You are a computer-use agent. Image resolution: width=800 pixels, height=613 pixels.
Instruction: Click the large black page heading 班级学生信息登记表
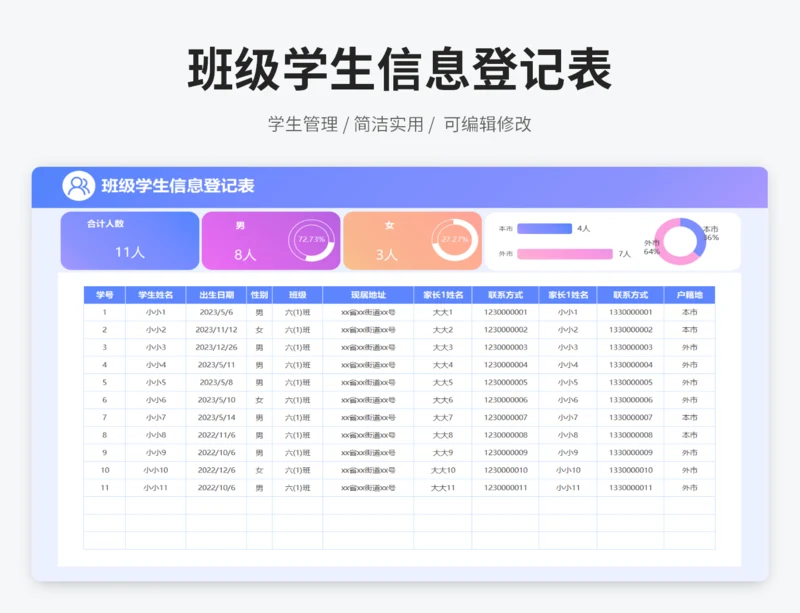click(399, 69)
